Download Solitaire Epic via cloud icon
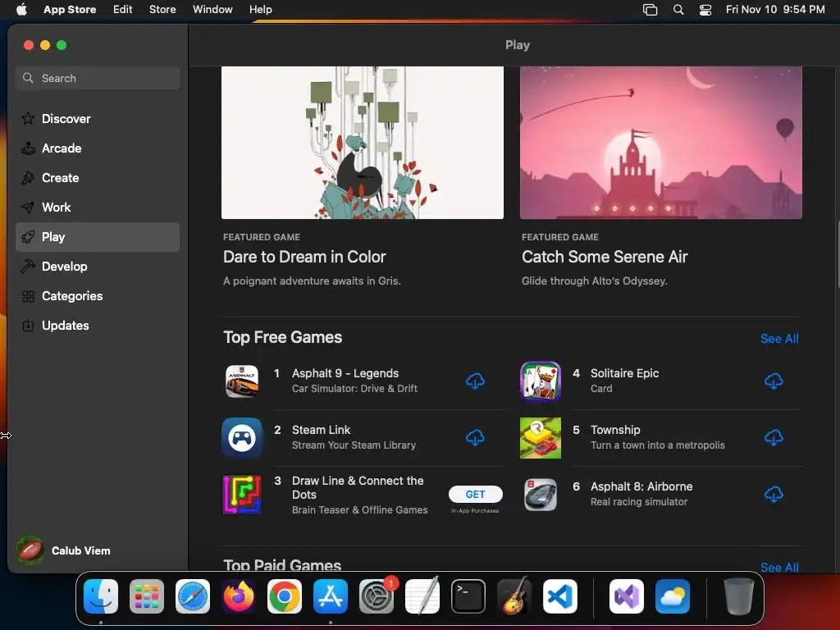 pos(774,381)
